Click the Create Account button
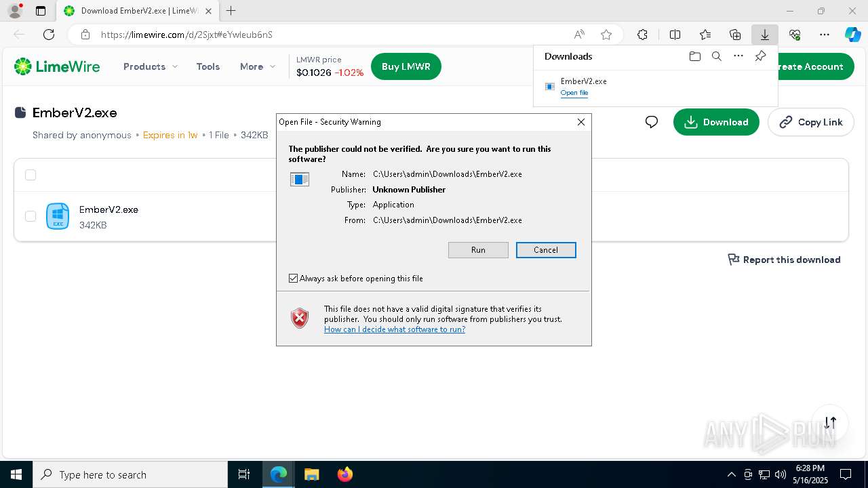Image resolution: width=868 pixels, height=488 pixels. [816, 66]
